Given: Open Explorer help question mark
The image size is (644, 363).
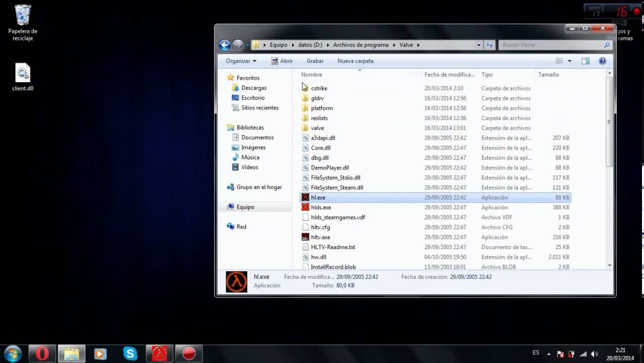Looking at the screenshot, I should [602, 61].
